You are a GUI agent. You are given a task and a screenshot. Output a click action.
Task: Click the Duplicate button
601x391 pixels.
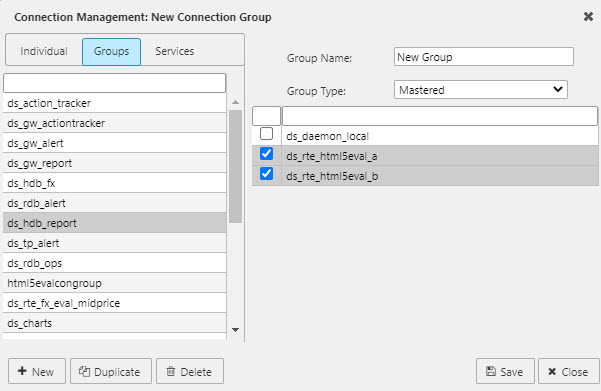click(x=111, y=371)
